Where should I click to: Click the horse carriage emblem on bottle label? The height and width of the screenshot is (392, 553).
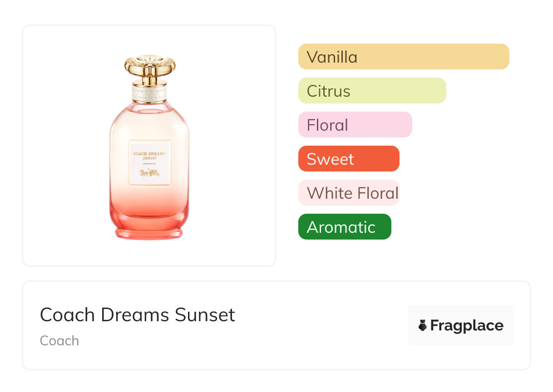click(x=149, y=172)
